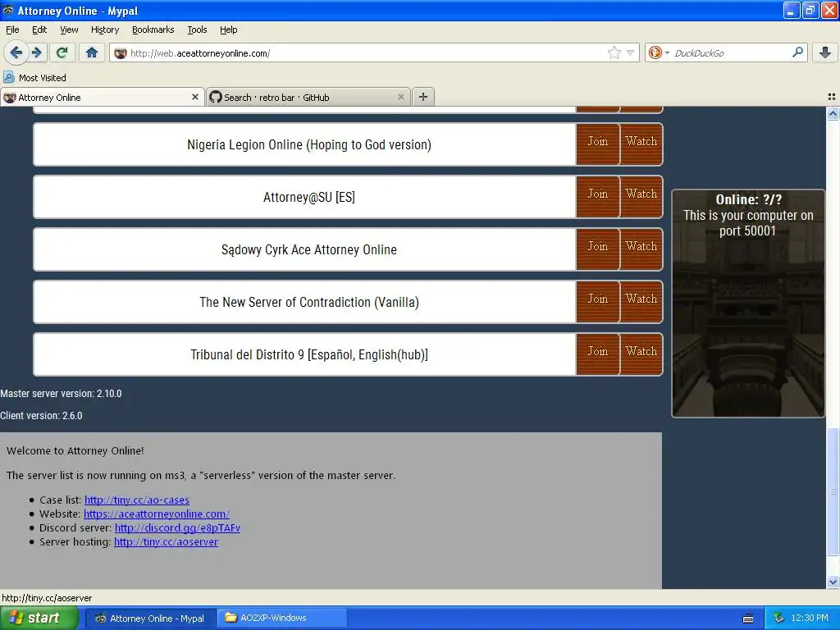Screen dimensions: 840x630
Task: Join The New Server of Contradiction
Action: 598,302
